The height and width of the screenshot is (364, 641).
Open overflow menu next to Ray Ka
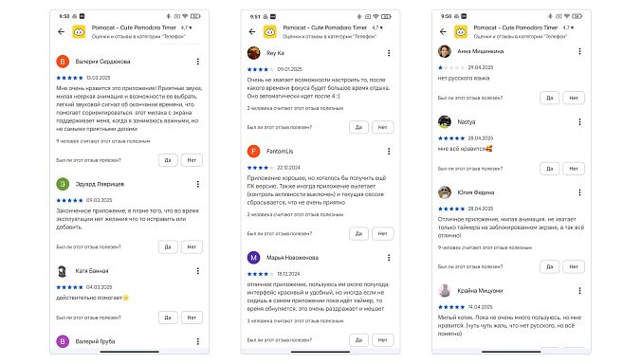(389, 53)
